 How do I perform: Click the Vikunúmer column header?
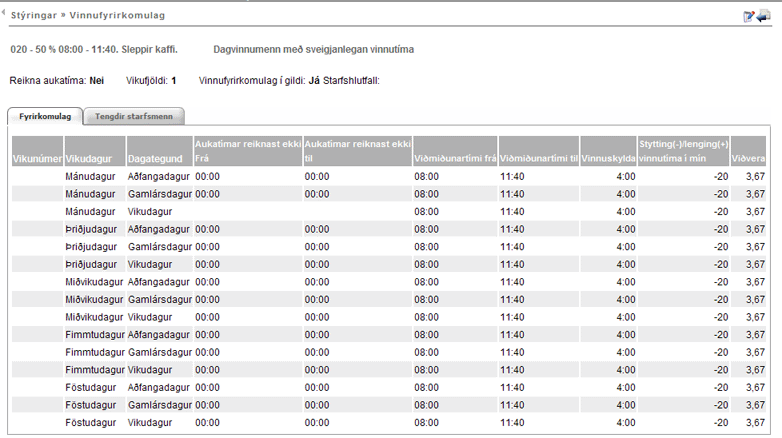coord(37,151)
